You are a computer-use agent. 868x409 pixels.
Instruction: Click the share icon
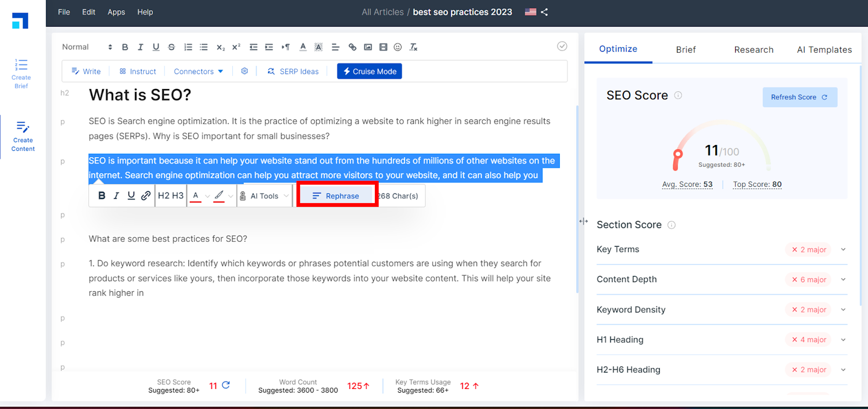544,12
